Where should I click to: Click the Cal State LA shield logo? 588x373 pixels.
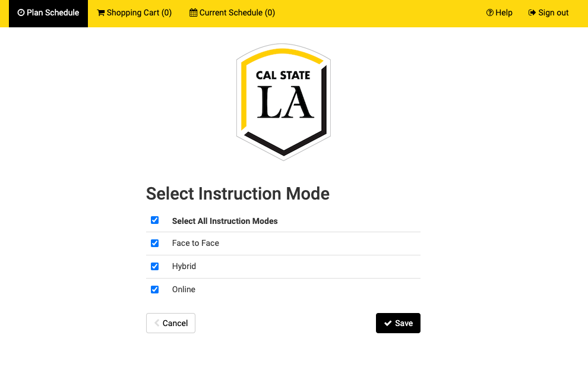click(x=283, y=101)
